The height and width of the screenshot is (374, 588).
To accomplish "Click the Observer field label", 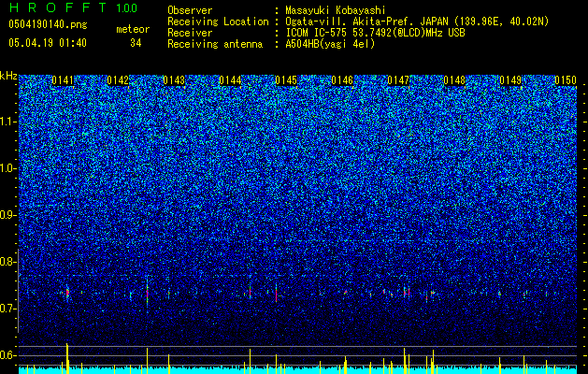I will pos(190,10).
